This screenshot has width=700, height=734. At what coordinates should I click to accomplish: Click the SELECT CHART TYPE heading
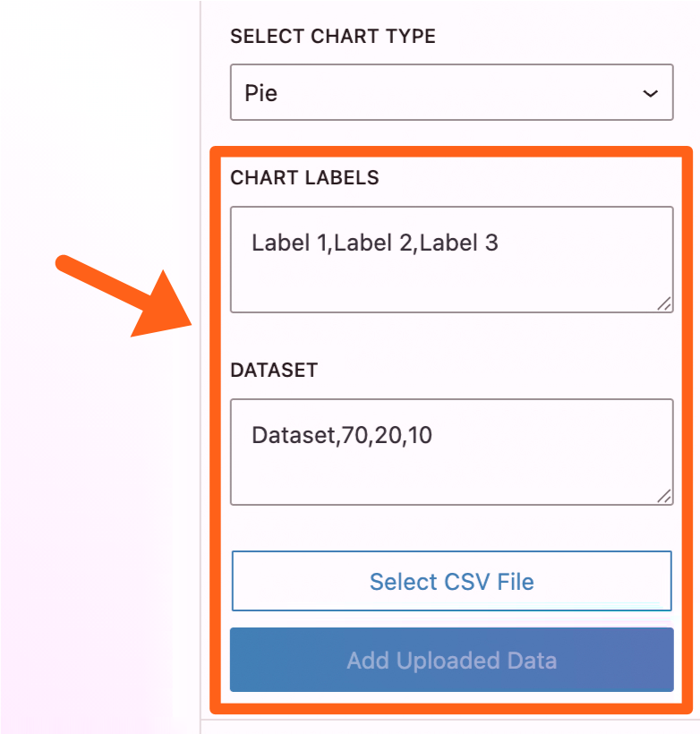333,37
